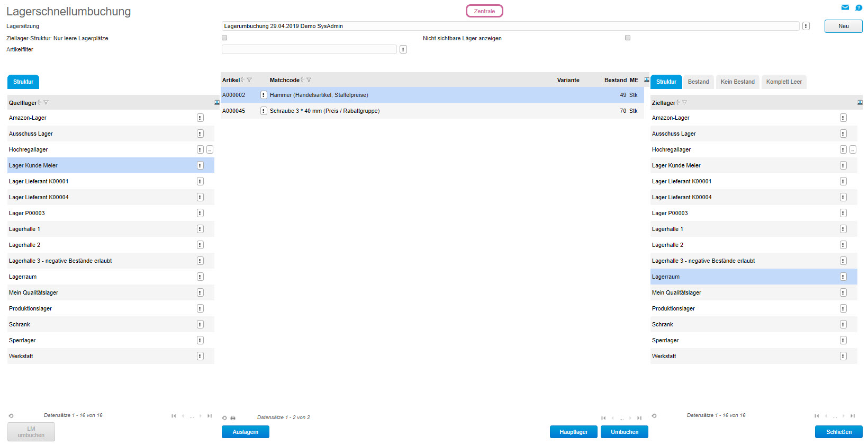868x444 pixels.
Task: Select Werkstatt in the Ziellager list
Action: (x=754, y=356)
